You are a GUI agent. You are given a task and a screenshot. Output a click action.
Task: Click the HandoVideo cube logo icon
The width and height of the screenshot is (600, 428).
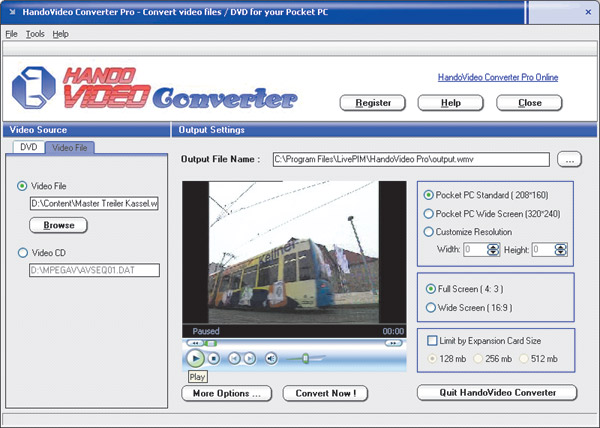tap(34, 88)
